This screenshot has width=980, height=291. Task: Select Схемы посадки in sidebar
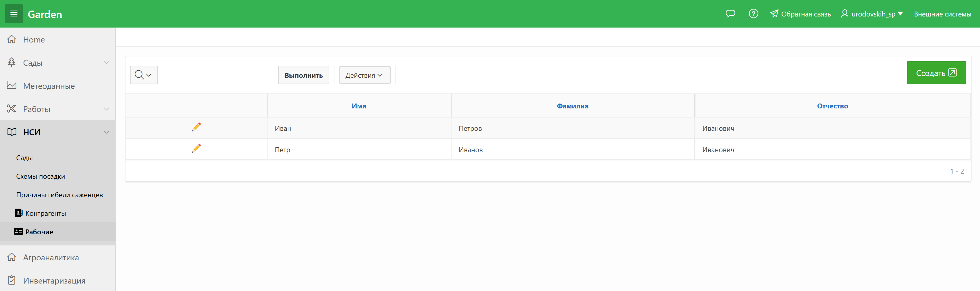(x=40, y=176)
